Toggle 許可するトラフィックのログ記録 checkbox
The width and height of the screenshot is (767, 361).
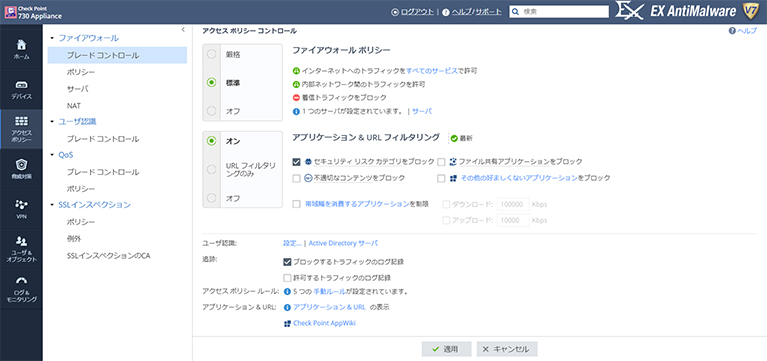pos(288,278)
